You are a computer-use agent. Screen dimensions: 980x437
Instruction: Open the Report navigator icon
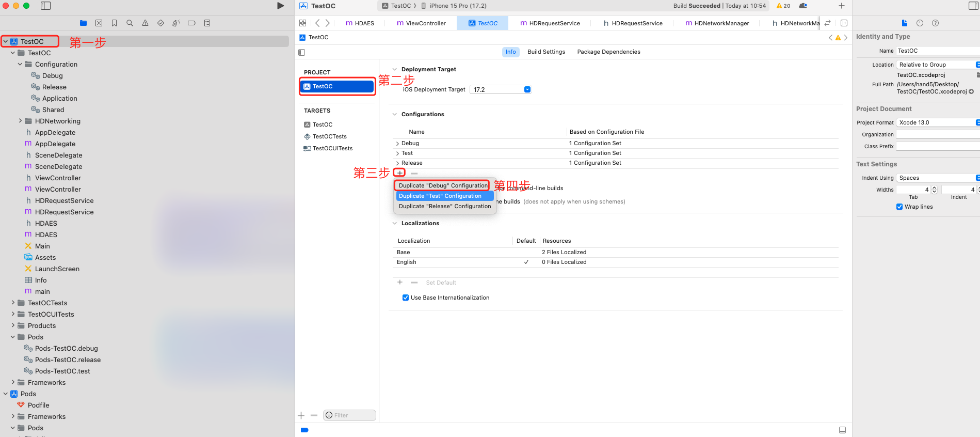pyautogui.click(x=207, y=23)
